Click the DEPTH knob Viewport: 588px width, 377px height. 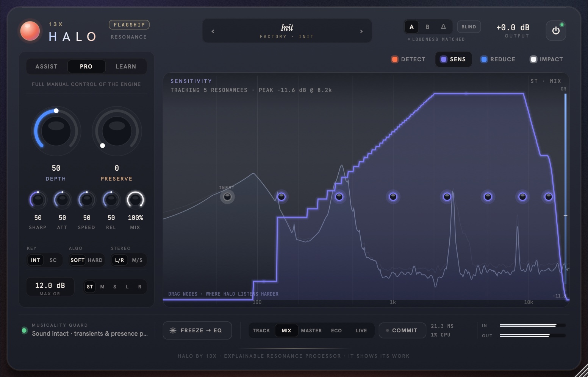[56, 131]
